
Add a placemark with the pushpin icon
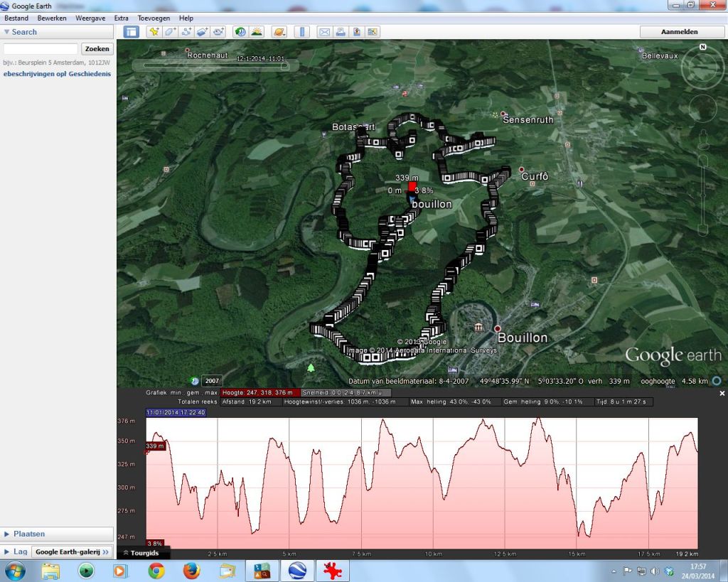pyautogui.click(x=154, y=32)
